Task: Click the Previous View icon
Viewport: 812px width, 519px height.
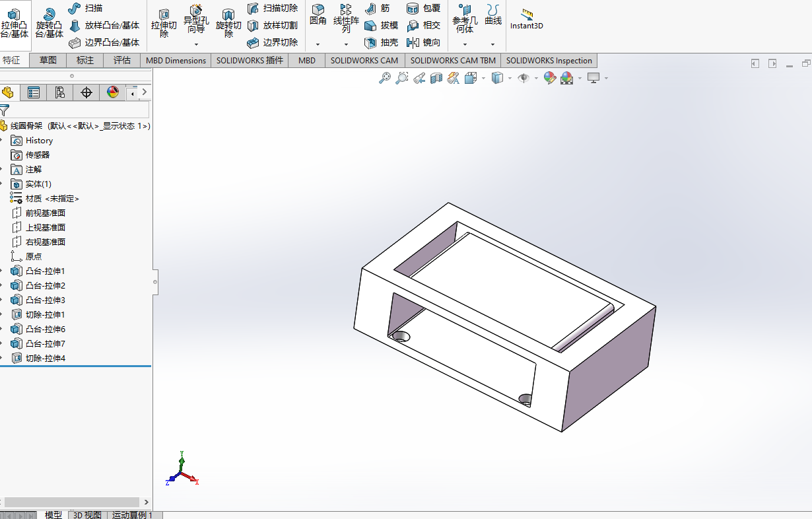Action: tap(419, 78)
